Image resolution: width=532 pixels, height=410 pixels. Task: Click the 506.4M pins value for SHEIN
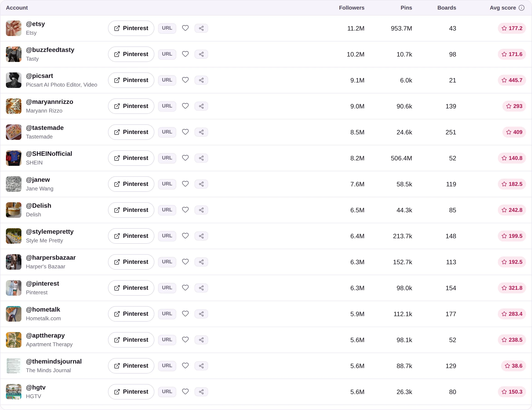(x=401, y=158)
